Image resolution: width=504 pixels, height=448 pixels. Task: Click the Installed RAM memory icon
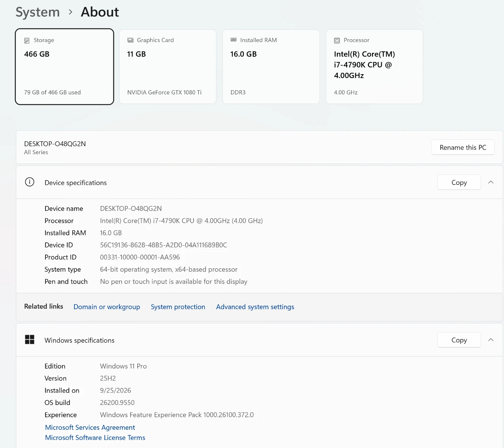tap(233, 40)
